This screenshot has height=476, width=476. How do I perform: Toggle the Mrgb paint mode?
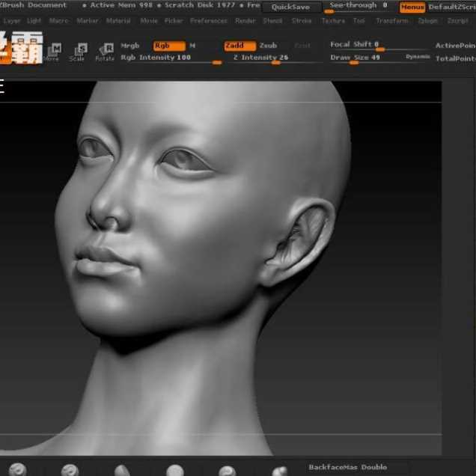pos(130,46)
